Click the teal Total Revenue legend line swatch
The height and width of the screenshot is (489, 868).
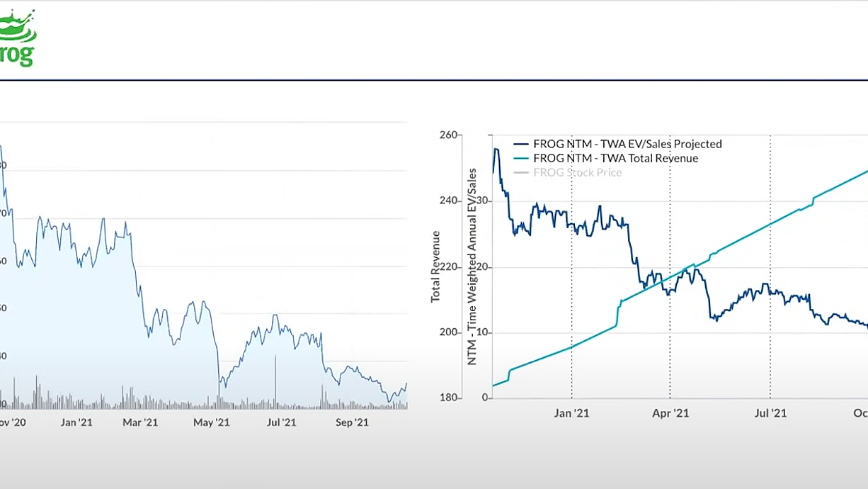[x=521, y=158]
